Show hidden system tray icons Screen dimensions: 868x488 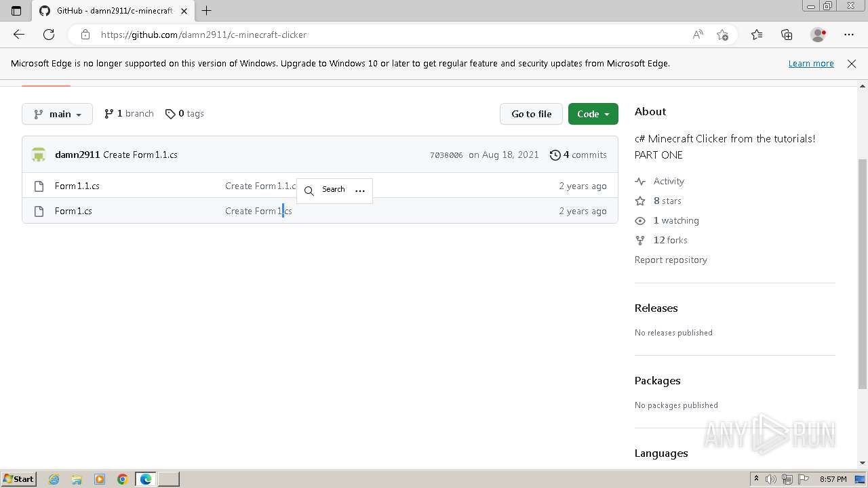(756, 479)
